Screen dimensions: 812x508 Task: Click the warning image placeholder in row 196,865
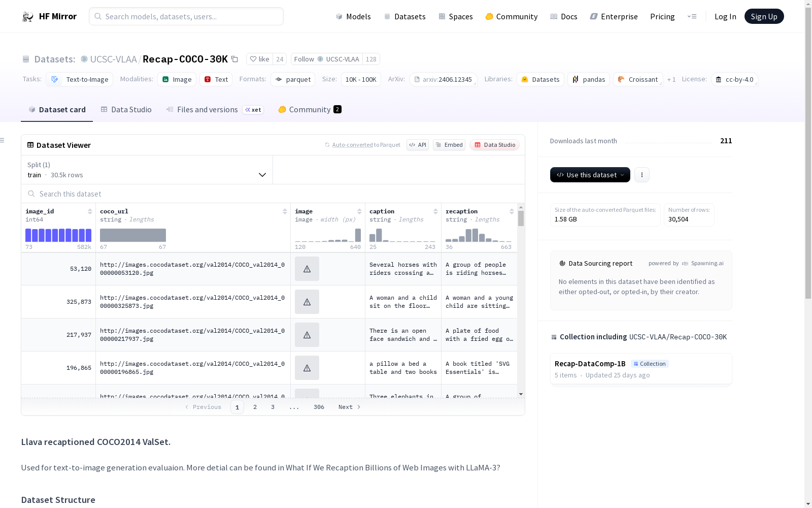[x=307, y=368]
